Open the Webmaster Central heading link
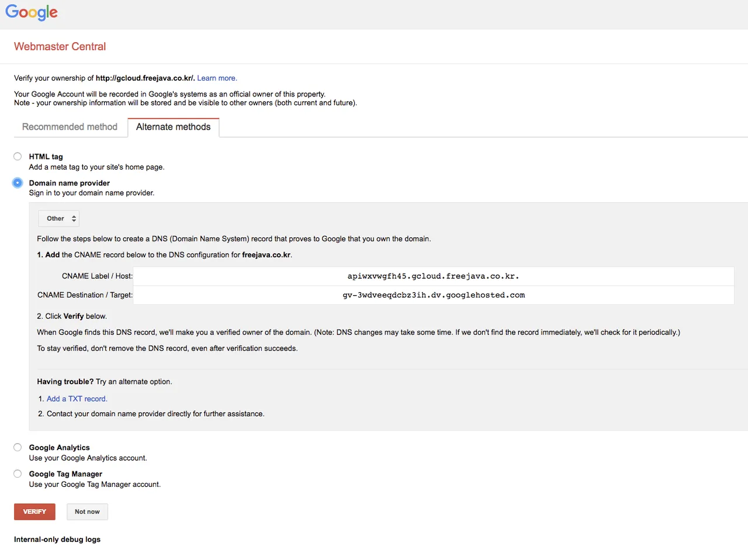This screenshot has height=560, width=748. point(60,47)
